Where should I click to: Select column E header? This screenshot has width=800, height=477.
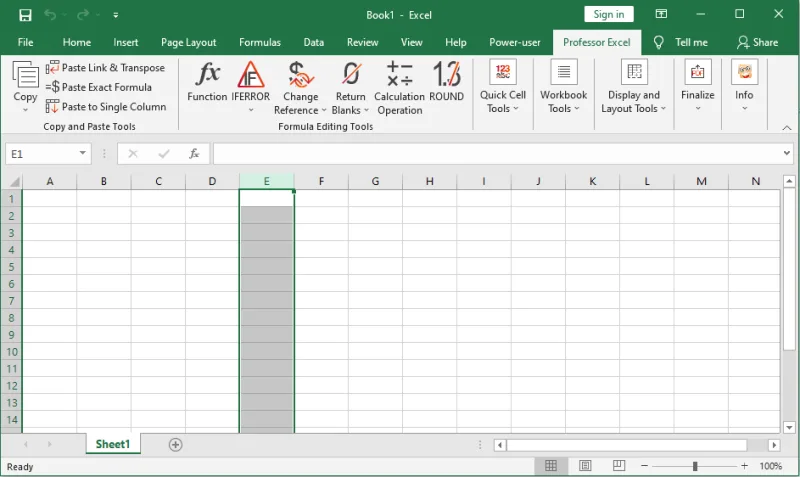(266, 181)
